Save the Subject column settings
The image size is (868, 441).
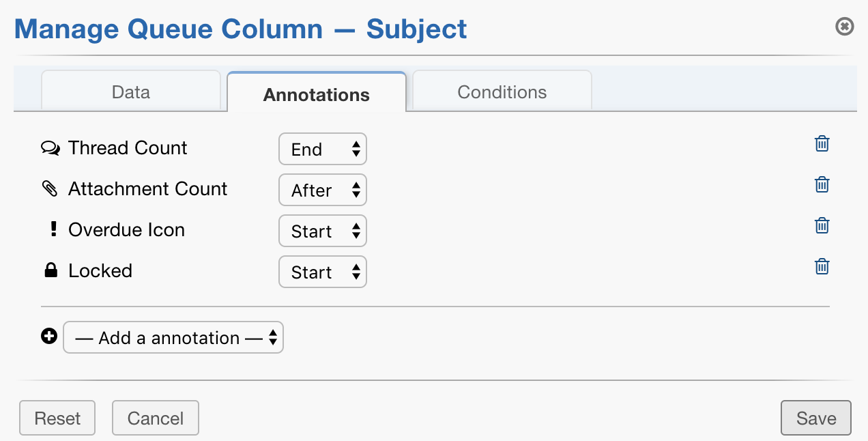point(815,418)
